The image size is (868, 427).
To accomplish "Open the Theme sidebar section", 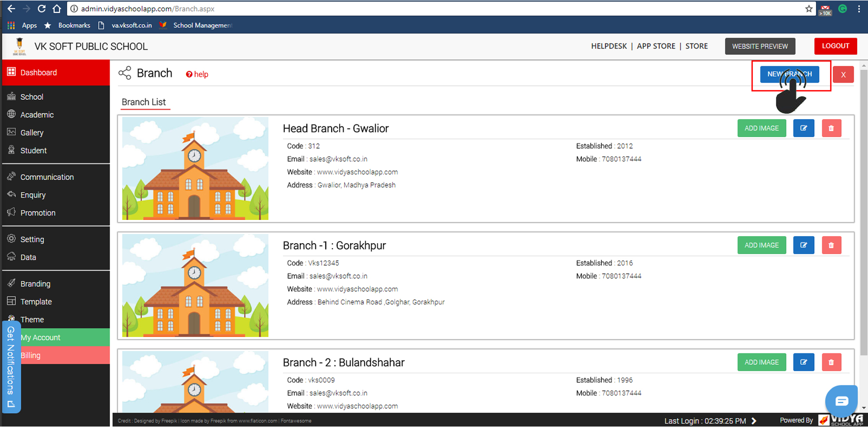I will (56, 319).
